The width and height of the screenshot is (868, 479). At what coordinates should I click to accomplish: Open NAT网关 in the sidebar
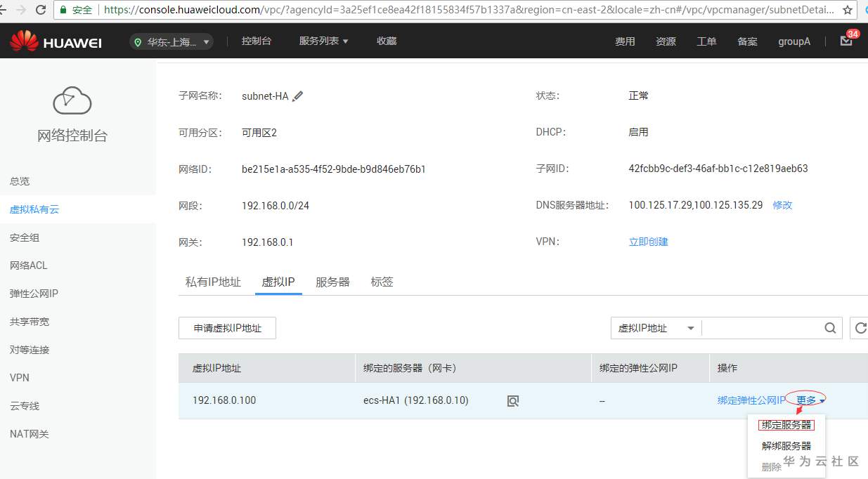pyautogui.click(x=30, y=434)
